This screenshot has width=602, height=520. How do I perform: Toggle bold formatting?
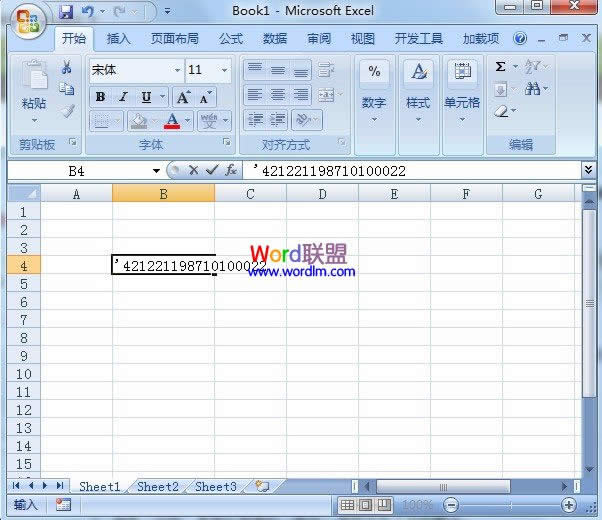click(x=100, y=97)
